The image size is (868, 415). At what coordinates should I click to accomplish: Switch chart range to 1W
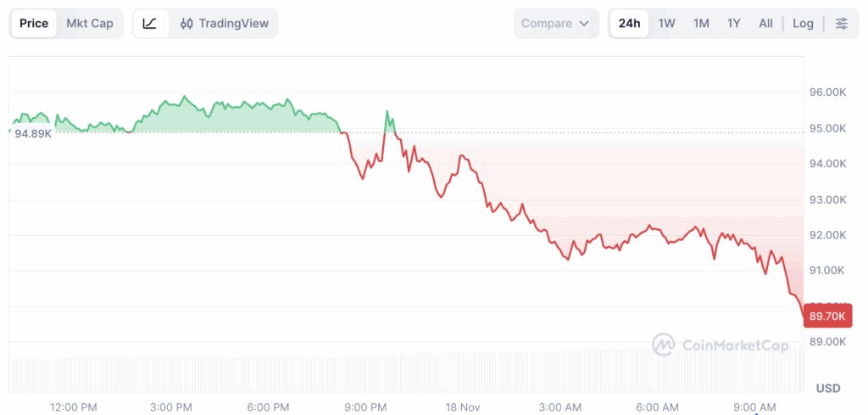[x=667, y=24]
